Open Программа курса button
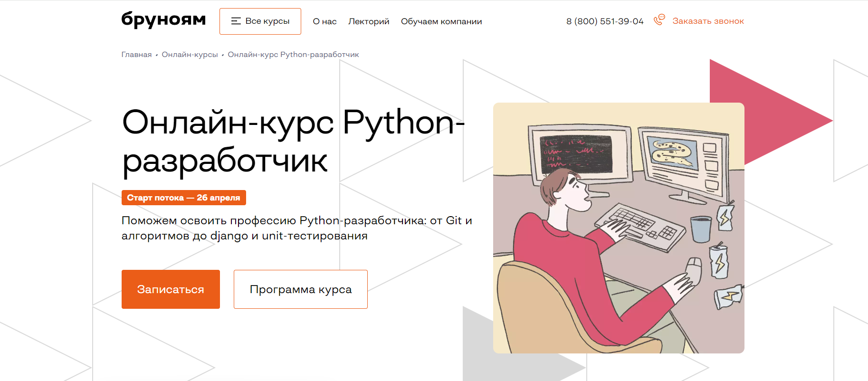This screenshot has width=868, height=381. click(301, 289)
